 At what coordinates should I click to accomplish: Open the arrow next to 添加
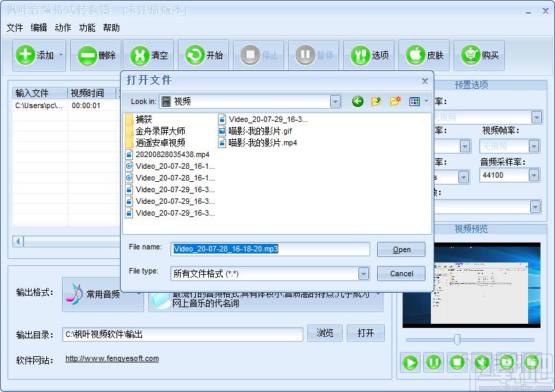click(61, 55)
